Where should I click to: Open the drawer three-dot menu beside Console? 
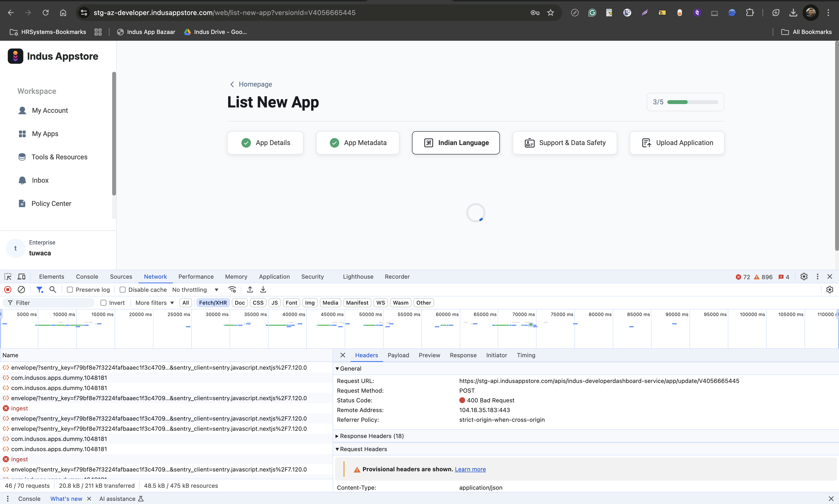8,499
